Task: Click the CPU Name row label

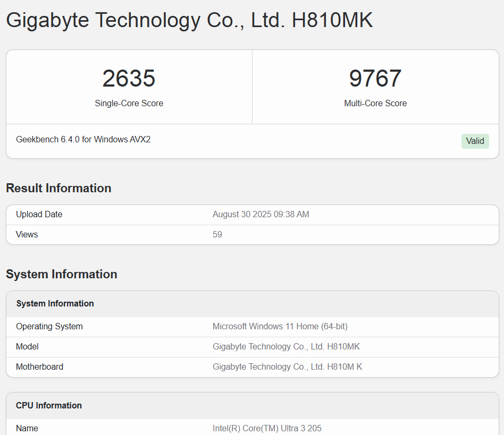Action: (27, 429)
